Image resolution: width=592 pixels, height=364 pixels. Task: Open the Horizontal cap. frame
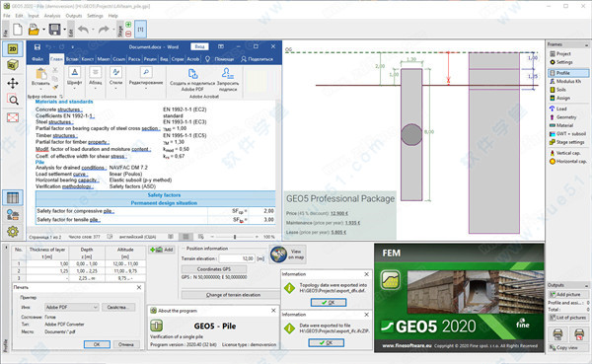(x=568, y=161)
